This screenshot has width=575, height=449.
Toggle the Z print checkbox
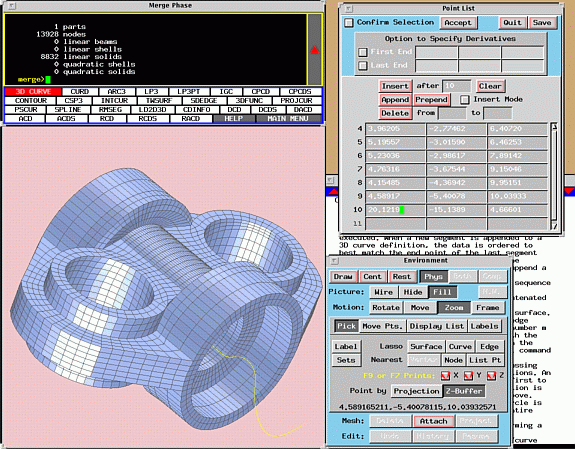click(491, 376)
